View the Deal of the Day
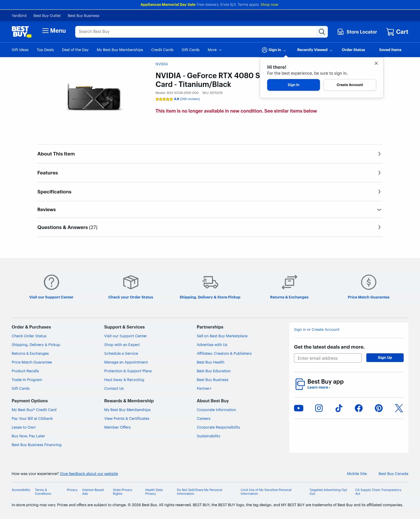 point(75,50)
